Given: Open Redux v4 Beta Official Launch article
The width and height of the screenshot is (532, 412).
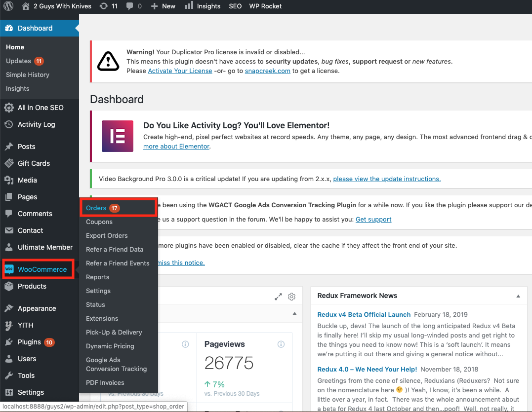Looking at the screenshot, I should 364,314.
